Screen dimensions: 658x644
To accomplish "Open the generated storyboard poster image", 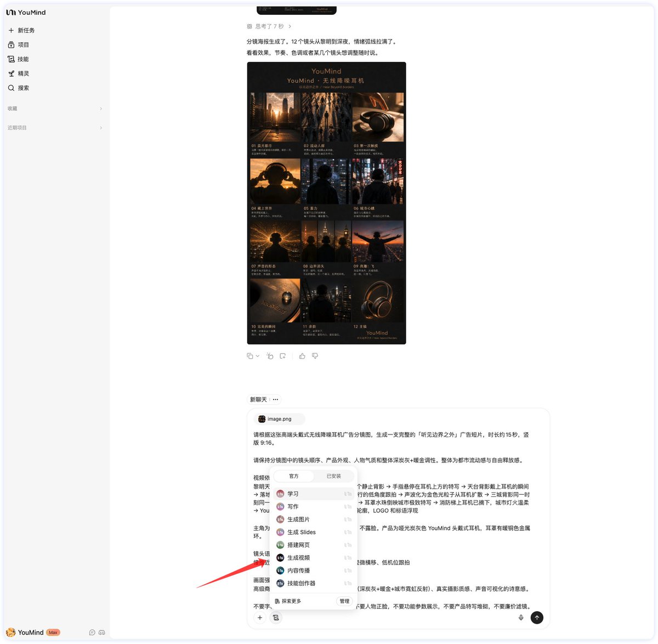I will click(326, 203).
